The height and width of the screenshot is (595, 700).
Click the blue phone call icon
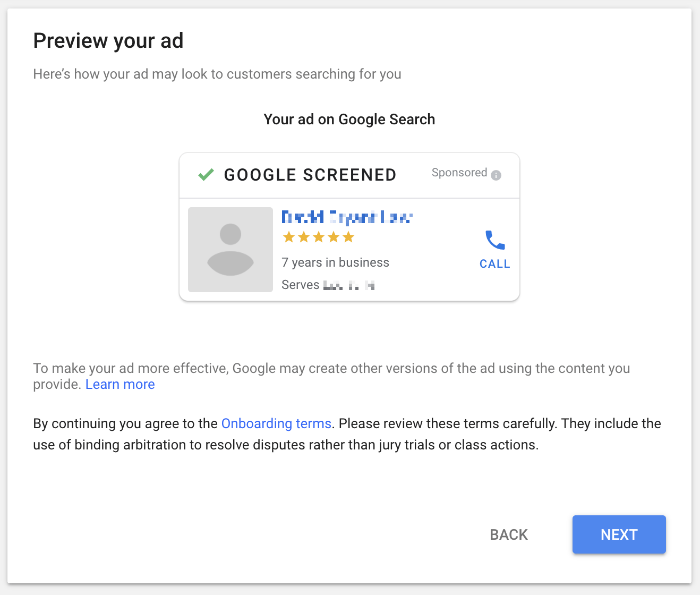495,240
